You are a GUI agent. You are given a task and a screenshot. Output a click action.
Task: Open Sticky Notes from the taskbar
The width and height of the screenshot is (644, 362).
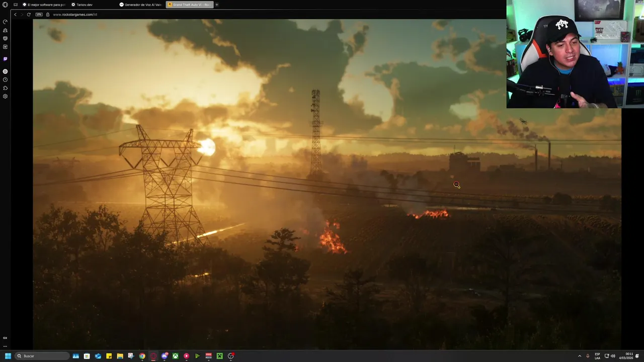pos(109,356)
